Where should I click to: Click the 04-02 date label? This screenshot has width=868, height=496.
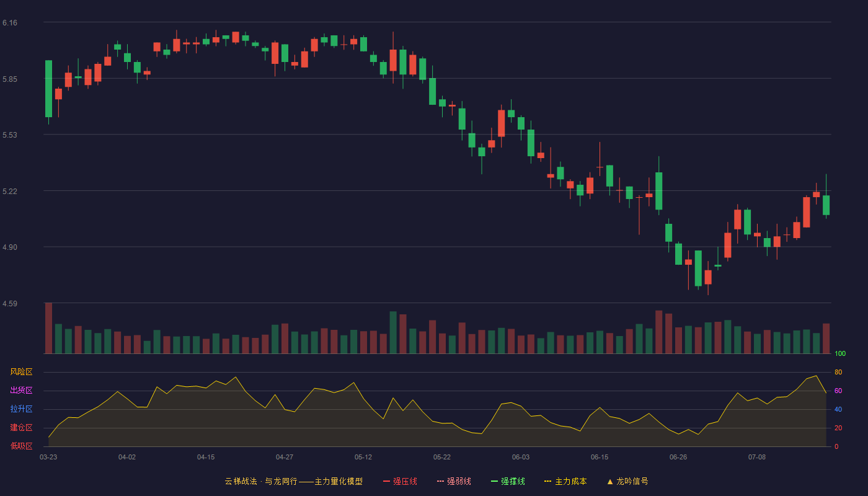tap(127, 457)
